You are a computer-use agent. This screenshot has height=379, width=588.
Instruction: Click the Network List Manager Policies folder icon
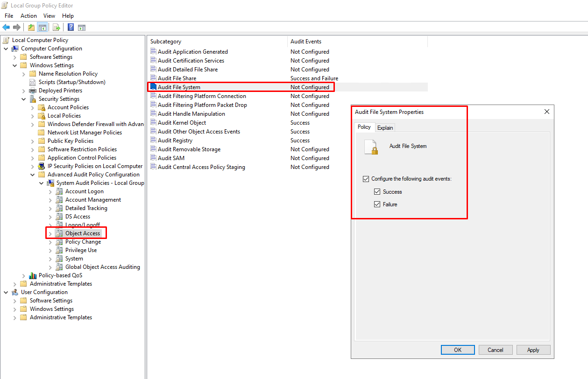point(42,133)
